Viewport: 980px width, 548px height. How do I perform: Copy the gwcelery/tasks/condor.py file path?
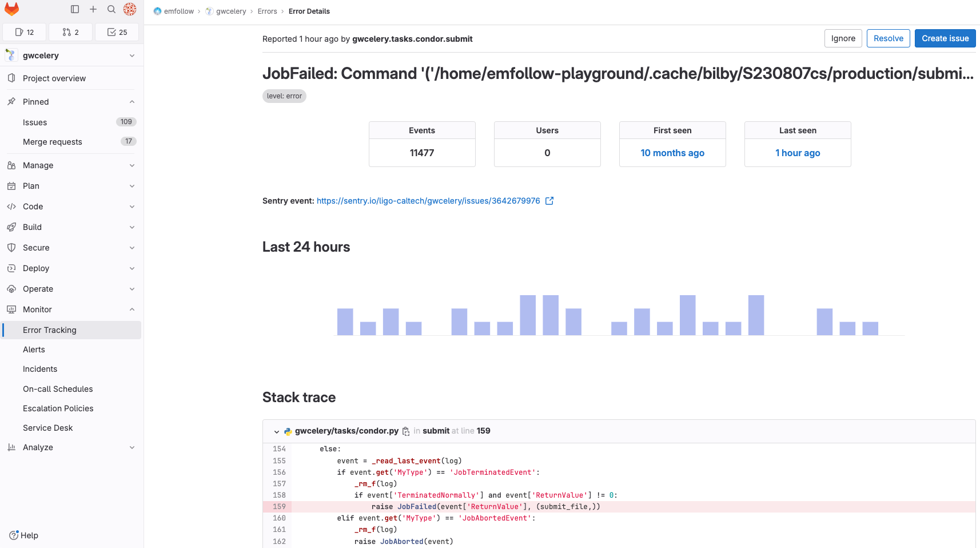[406, 431]
